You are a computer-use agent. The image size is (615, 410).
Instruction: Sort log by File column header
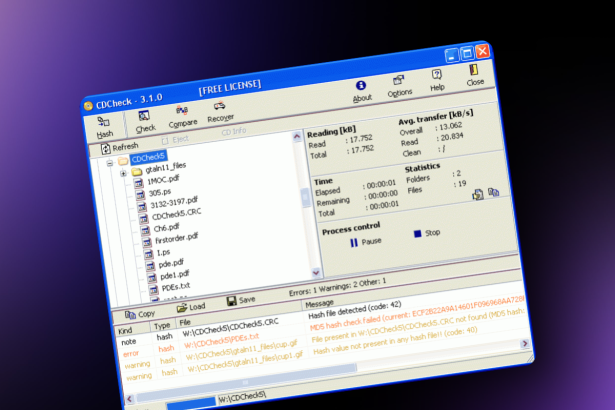[238, 315]
